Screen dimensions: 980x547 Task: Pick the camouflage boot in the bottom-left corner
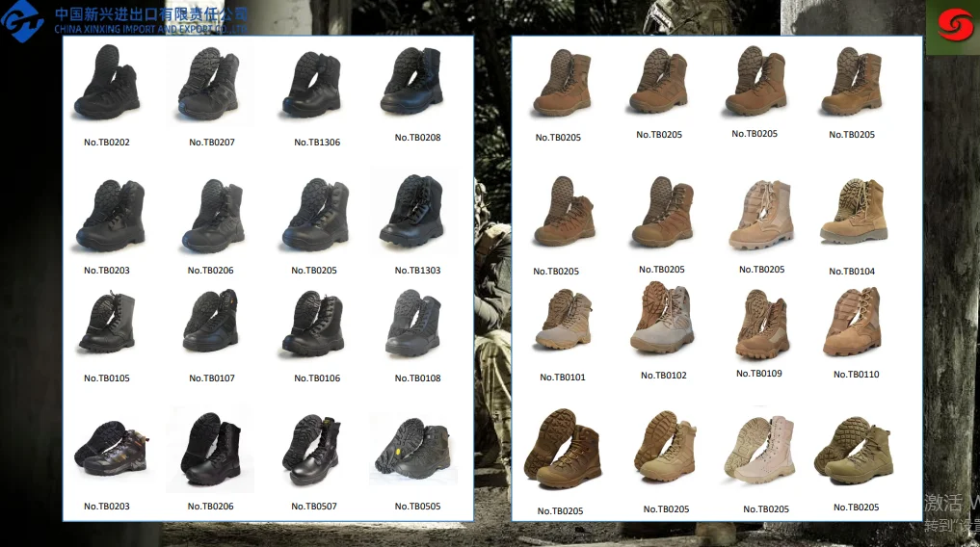pos(106,449)
